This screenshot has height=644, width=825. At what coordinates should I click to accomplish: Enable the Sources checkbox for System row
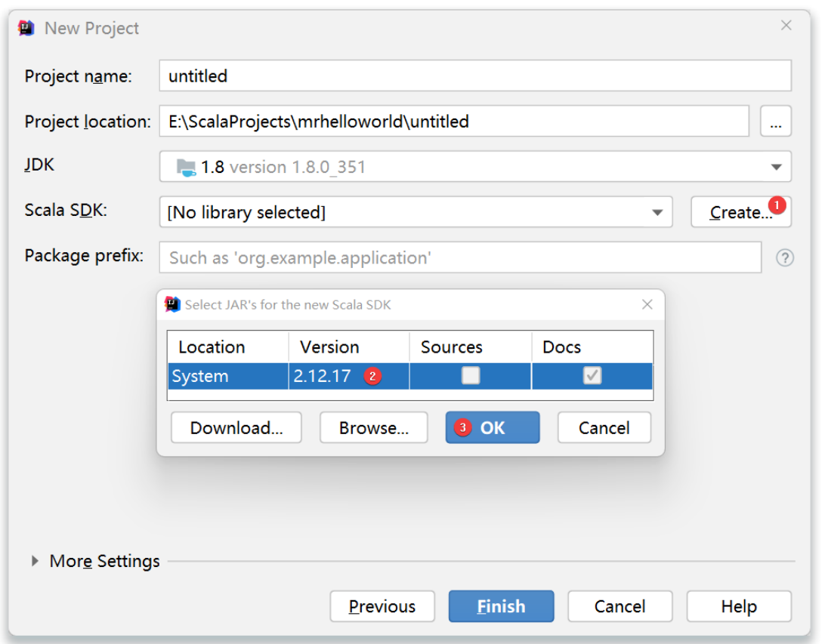tap(471, 375)
